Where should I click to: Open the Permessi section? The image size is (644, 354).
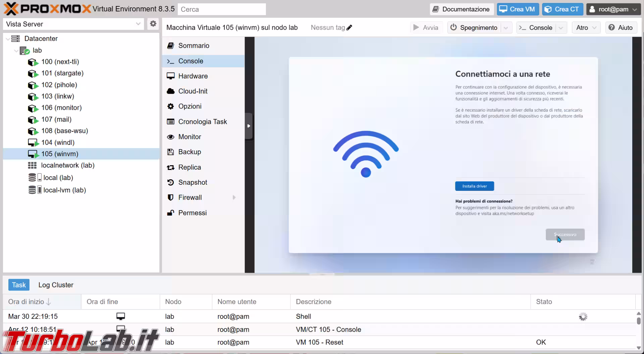tap(192, 213)
